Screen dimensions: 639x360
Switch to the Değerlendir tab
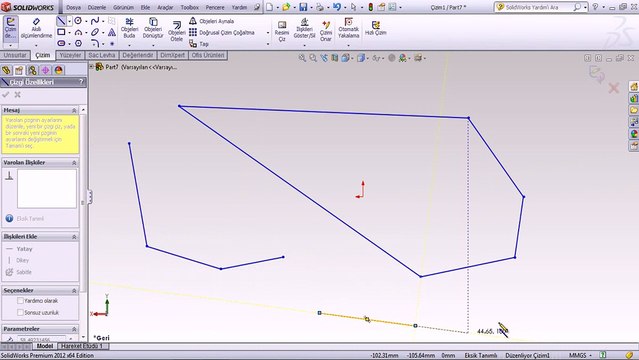tap(138, 55)
